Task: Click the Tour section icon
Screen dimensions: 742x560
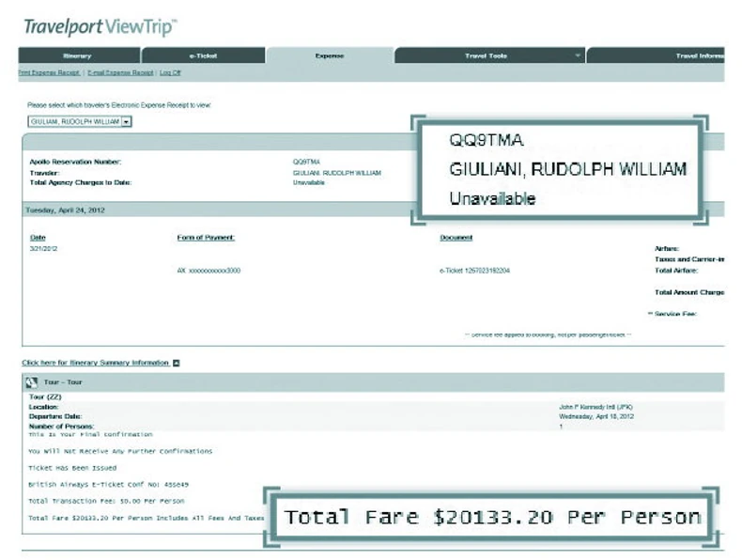Action: point(32,382)
